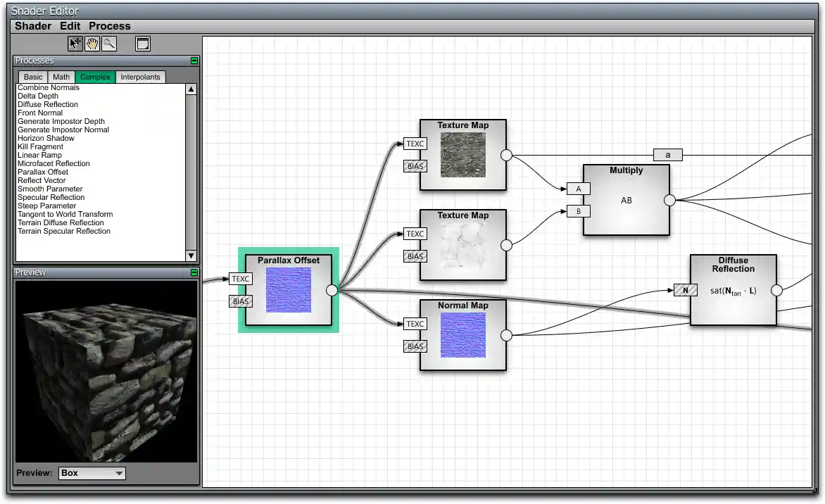Viewport: 825px width, 504px height.
Task: Select Terrain Specular Reflection list entry
Action: pos(64,230)
